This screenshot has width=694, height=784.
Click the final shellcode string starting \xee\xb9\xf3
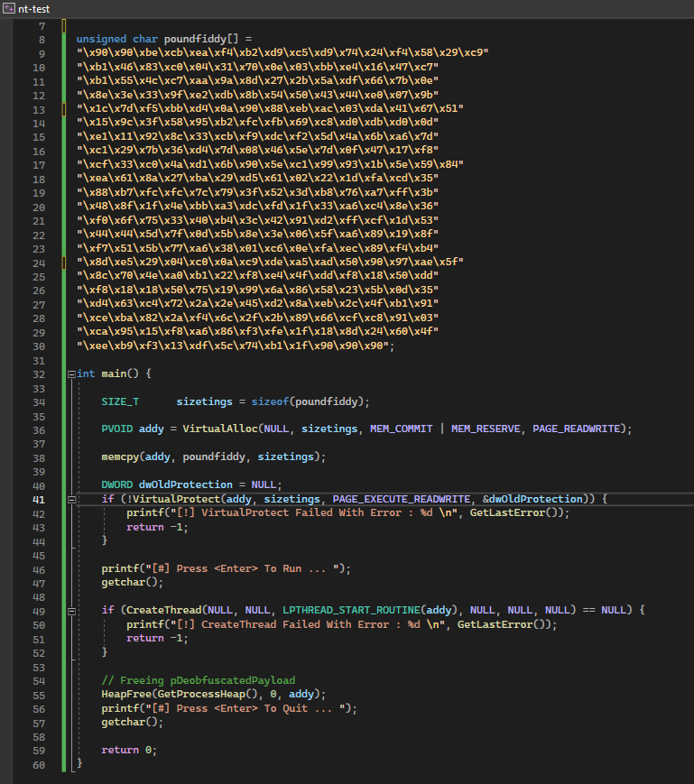tap(233, 346)
